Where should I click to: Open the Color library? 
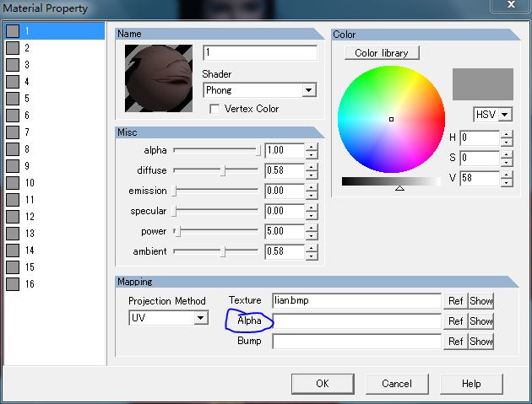pyautogui.click(x=382, y=53)
